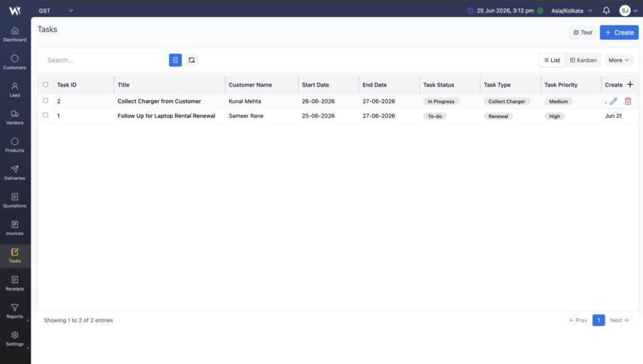Click the globe icon near the date
This screenshot has height=364, width=643.
(x=540, y=11)
